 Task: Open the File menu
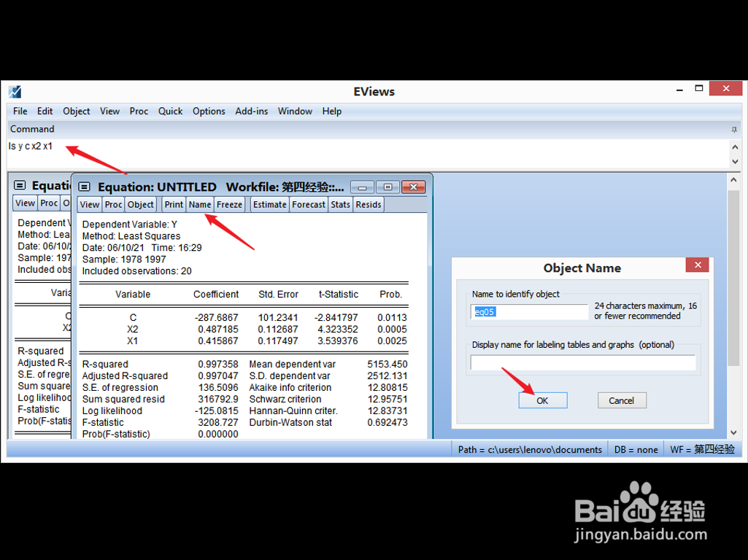click(x=20, y=111)
